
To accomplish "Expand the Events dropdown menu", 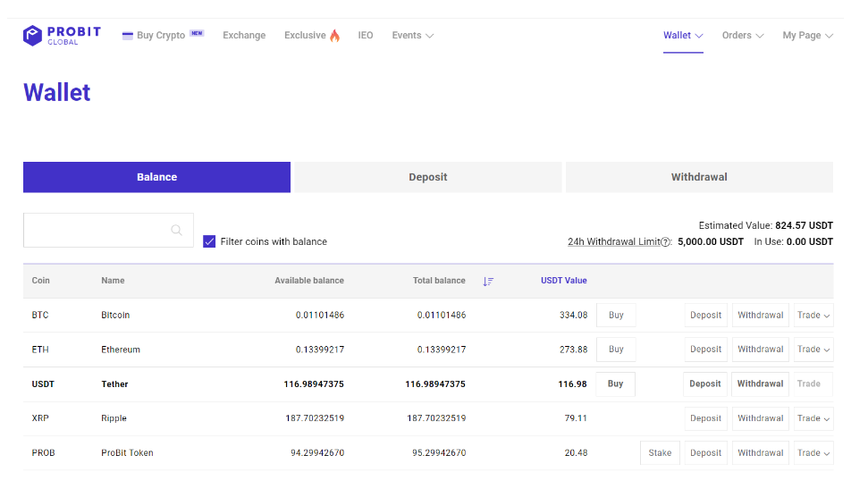I will tap(412, 36).
